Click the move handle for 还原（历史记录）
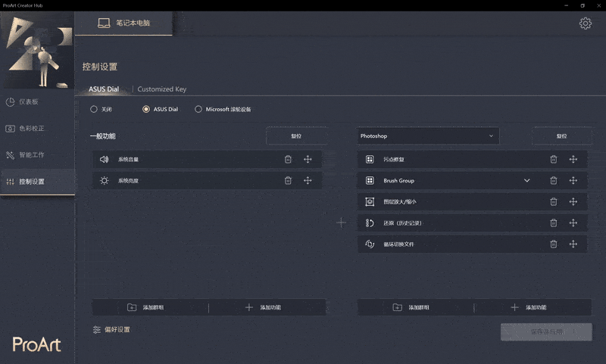This screenshot has height=364, width=606. click(x=573, y=223)
